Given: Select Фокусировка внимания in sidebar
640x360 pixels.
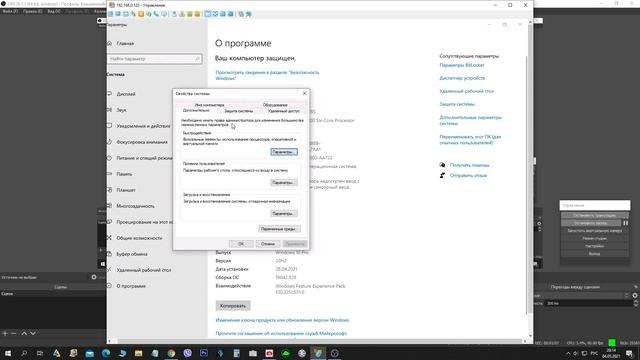Looking at the screenshot, I should pyautogui.click(x=142, y=142).
